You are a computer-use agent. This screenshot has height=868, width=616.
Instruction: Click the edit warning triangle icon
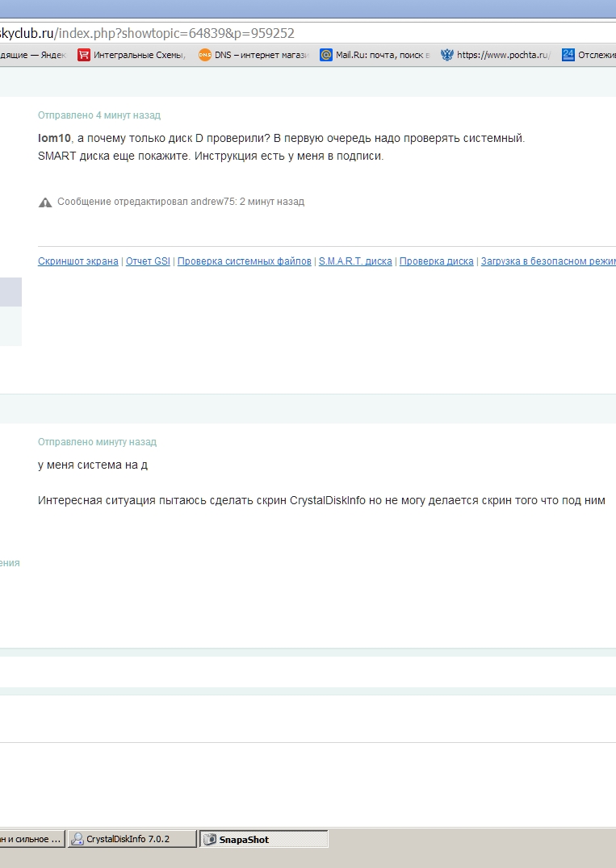coord(45,202)
